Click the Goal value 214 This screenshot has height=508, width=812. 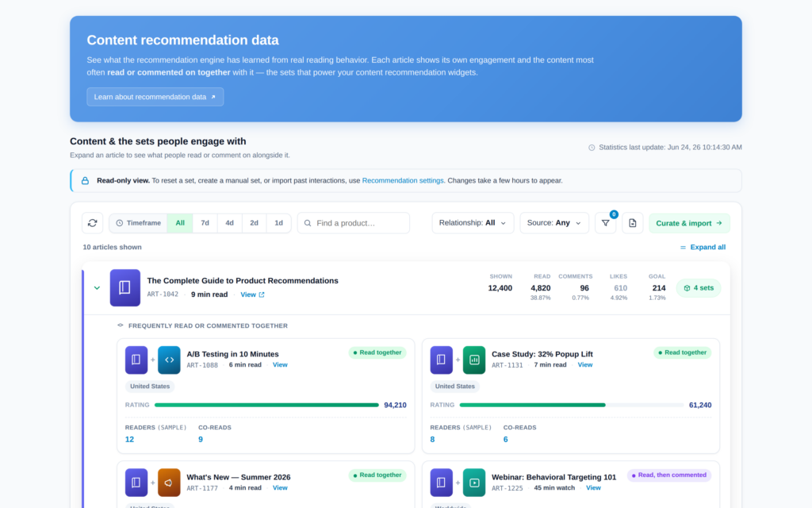click(659, 288)
